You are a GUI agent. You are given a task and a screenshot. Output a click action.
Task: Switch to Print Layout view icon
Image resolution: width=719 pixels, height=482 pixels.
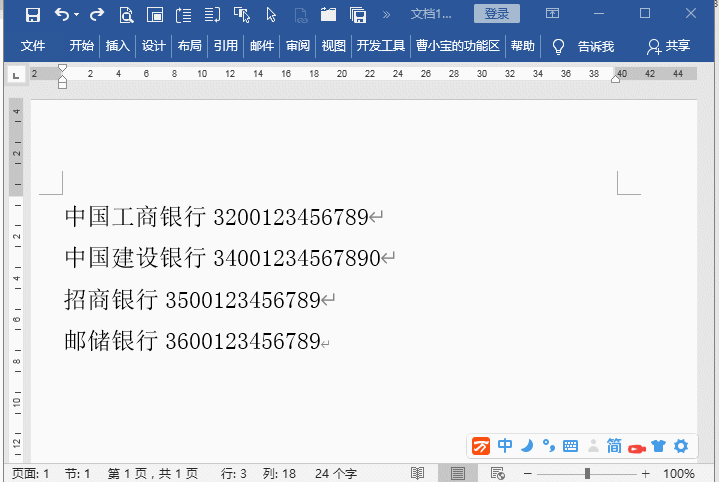(457, 473)
